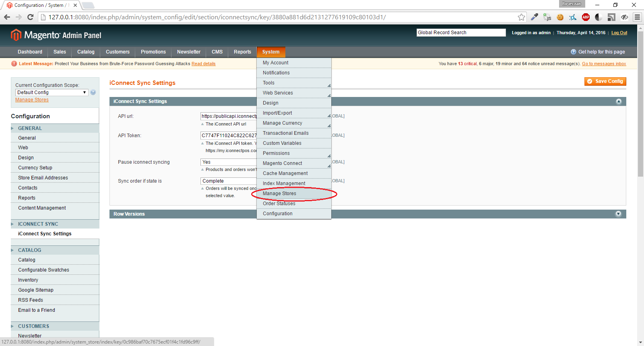Collapse the ICONNECT SYNC group
The height and width of the screenshot is (346, 644).
click(x=55, y=224)
